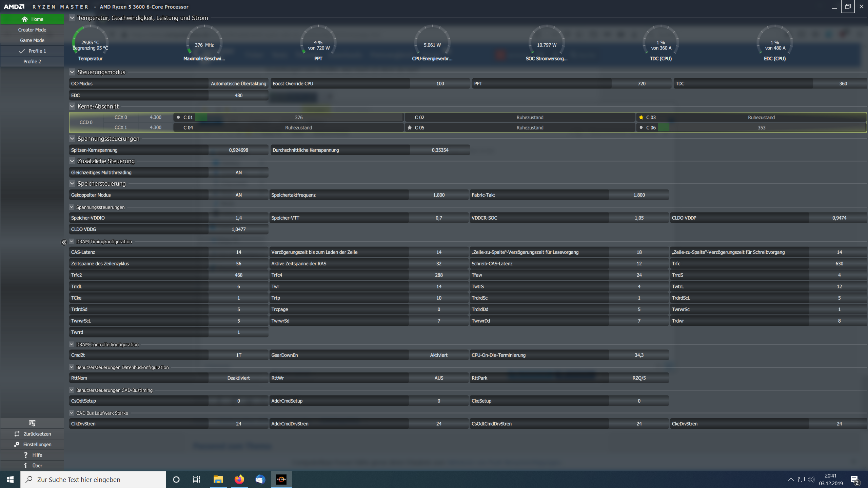Open Game Mode profile

(32, 40)
